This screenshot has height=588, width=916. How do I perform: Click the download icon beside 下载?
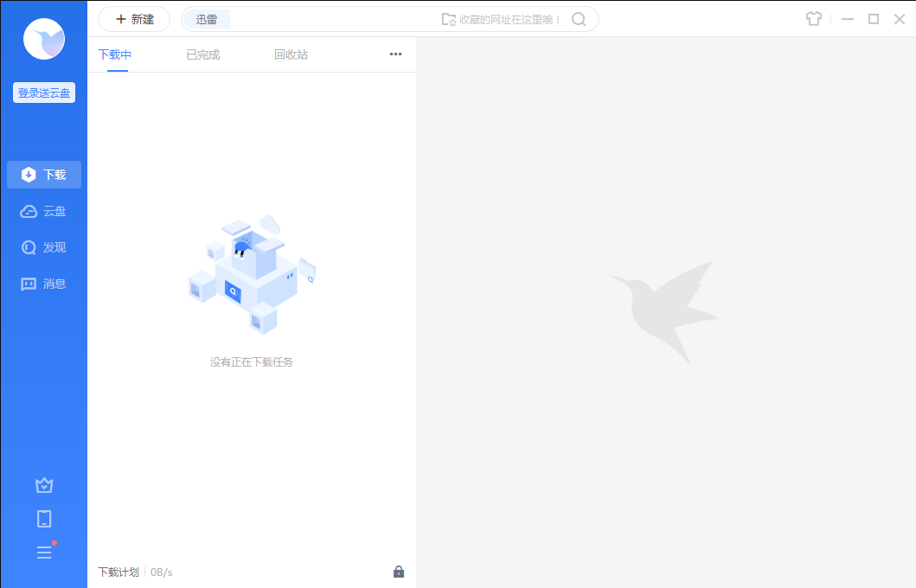pos(28,175)
